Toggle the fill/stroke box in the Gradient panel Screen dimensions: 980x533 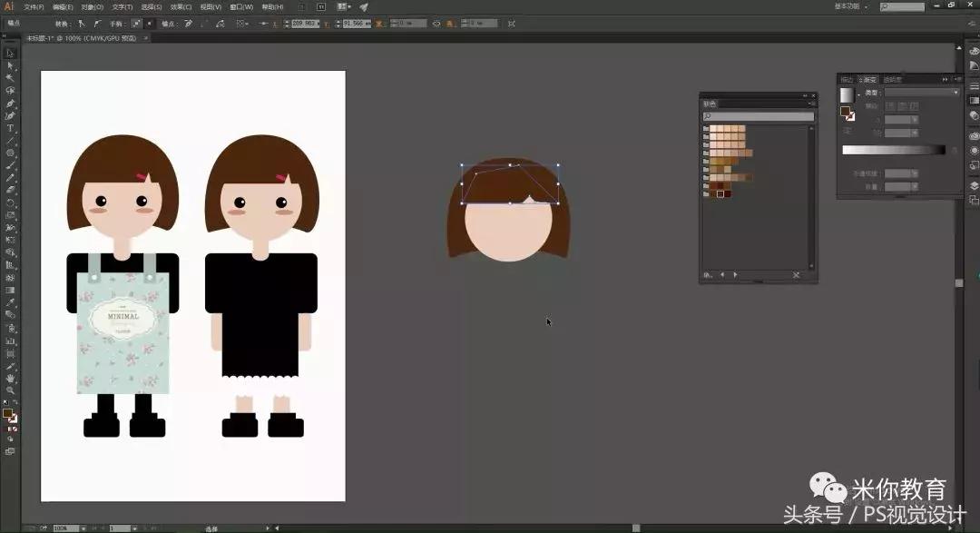point(846,113)
